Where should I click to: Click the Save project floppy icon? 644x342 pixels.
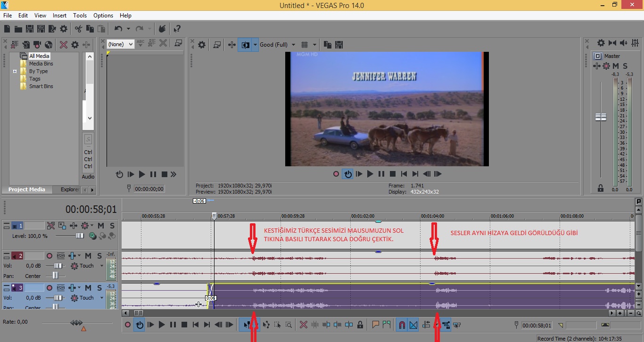pyautogui.click(x=30, y=29)
